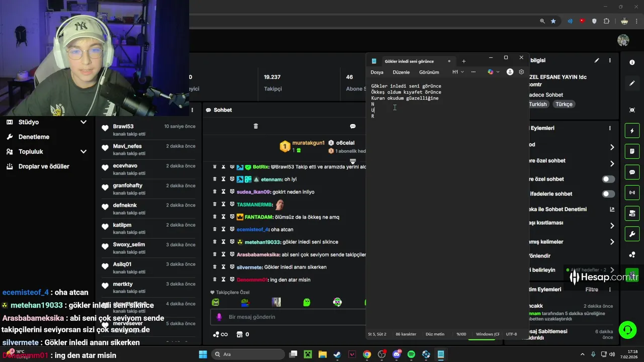Bookmark the page with the star icon
This screenshot has width=644, height=362.
[553, 21]
